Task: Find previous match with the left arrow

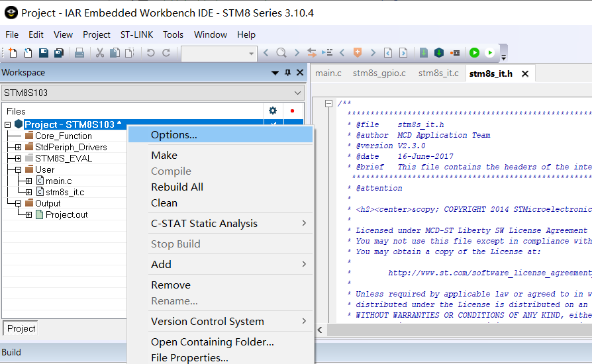Action: click(266, 53)
